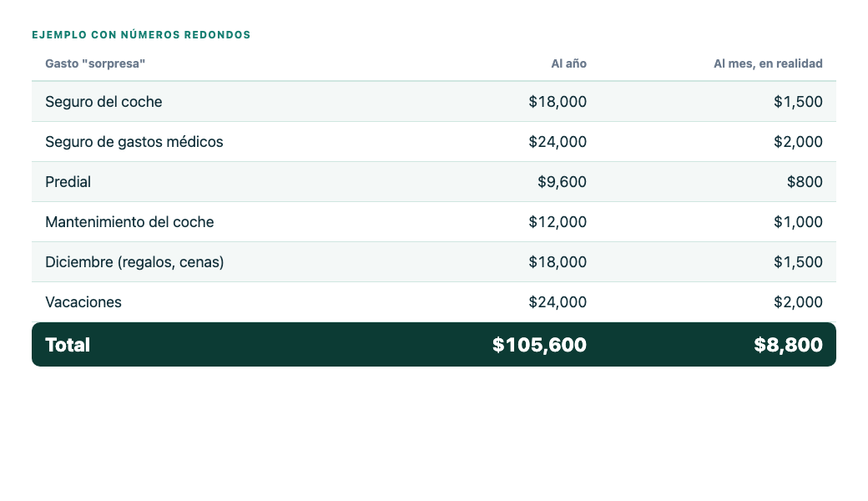Click the $1,500 monthly amount for Seguro del coche
This screenshot has width=868, height=501.
[798, 102]
